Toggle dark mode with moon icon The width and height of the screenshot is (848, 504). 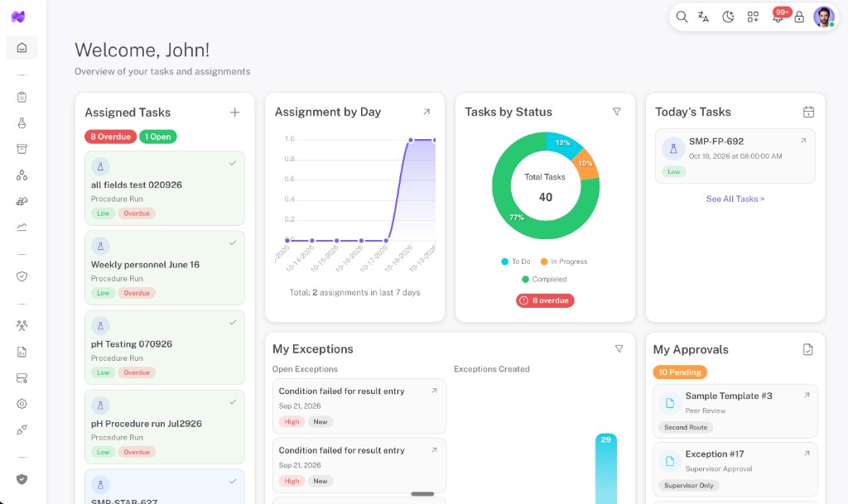[728, 17]
